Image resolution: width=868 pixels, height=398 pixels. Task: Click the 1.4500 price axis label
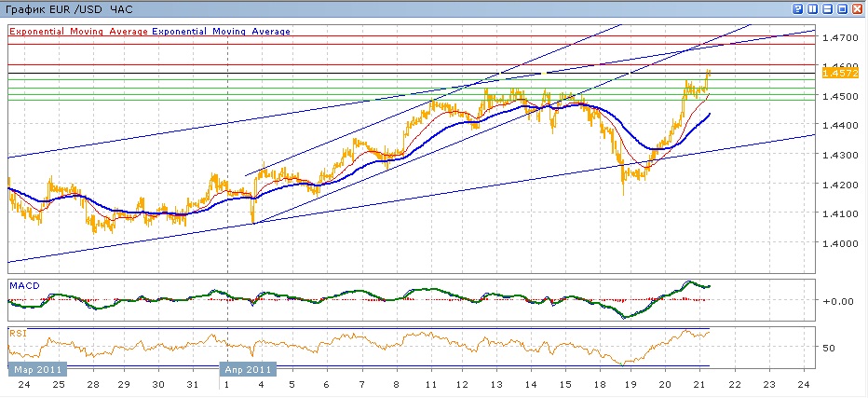840,96
